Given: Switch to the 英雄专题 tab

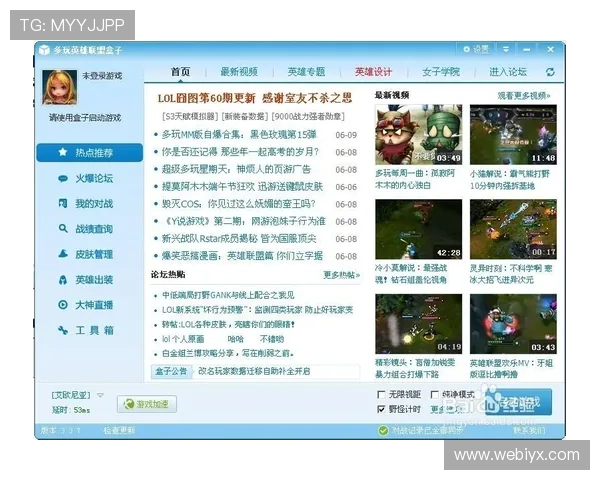Looking at the screenshot, I should click(306, 72).
